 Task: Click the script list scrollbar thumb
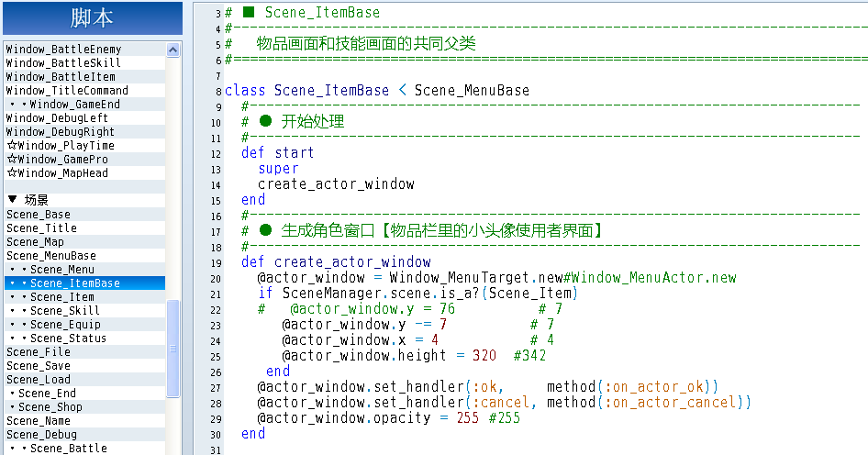pos(173,349)
